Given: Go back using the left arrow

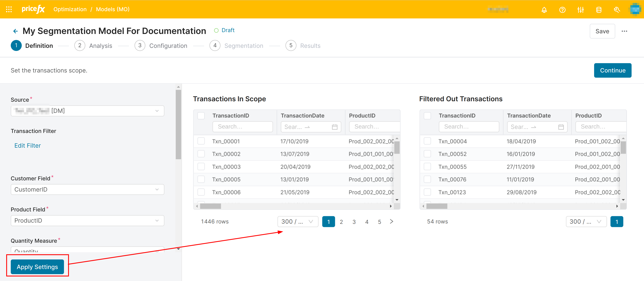Looking at the screenshot, I should point(16,31).
